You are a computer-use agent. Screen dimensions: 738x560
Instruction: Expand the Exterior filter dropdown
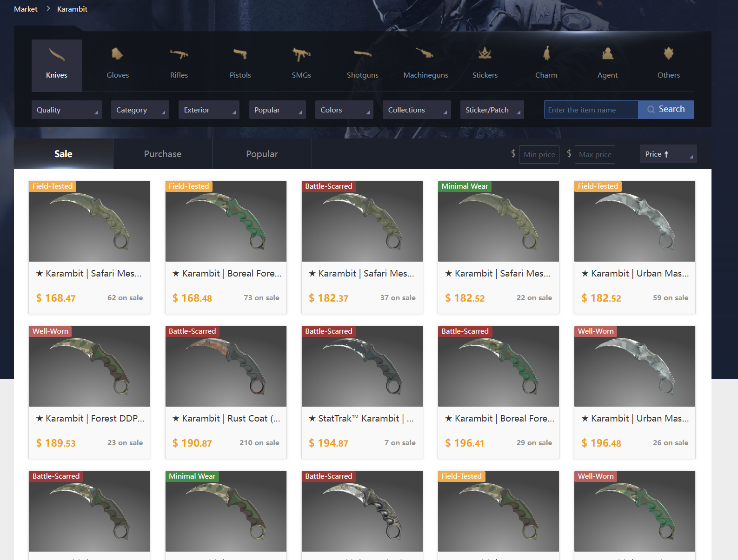pyautogui.click(x=209, y=110)
